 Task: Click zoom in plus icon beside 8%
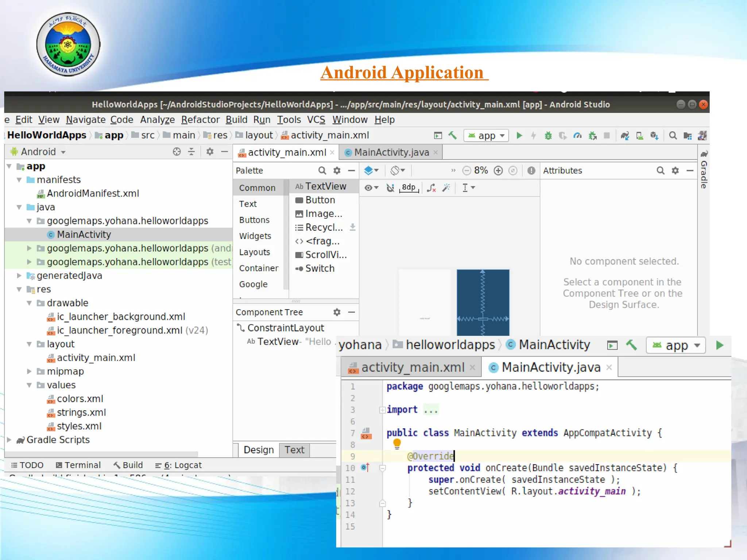point(498,170)
